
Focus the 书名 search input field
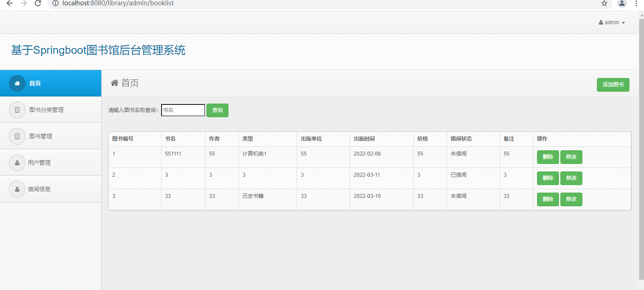(183, 110)
